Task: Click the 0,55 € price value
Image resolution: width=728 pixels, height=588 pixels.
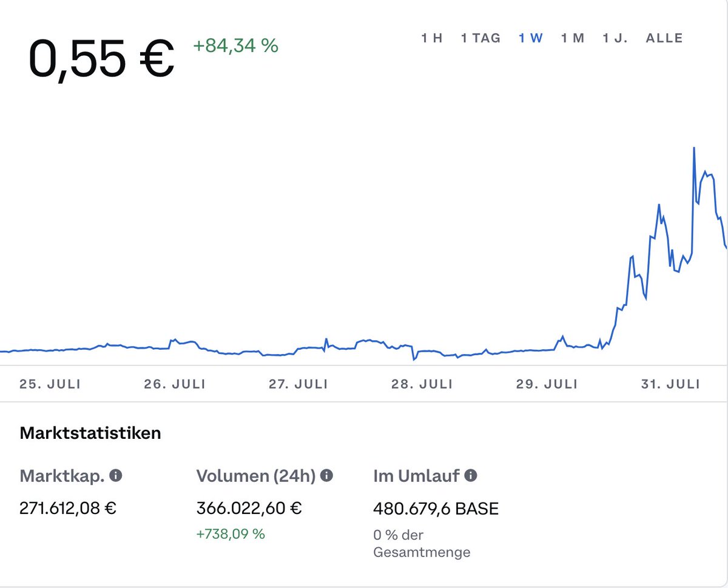Action: 101,61
